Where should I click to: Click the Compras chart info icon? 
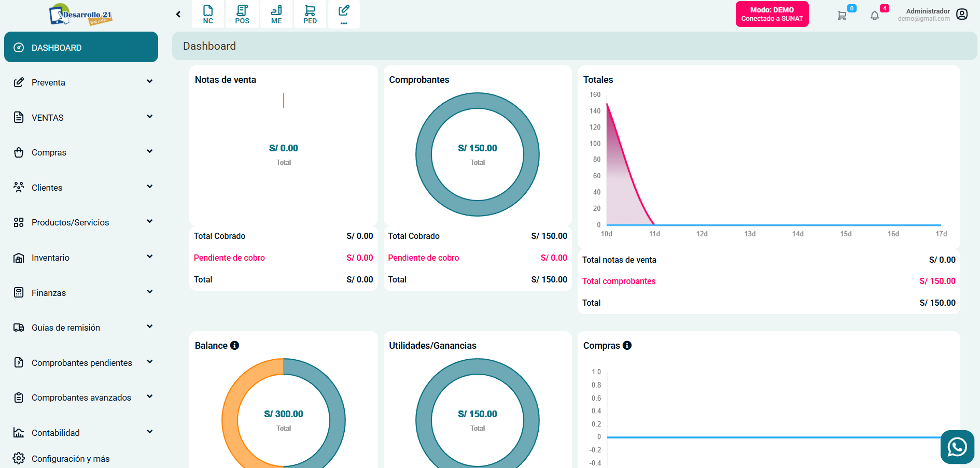pos(627,345)
